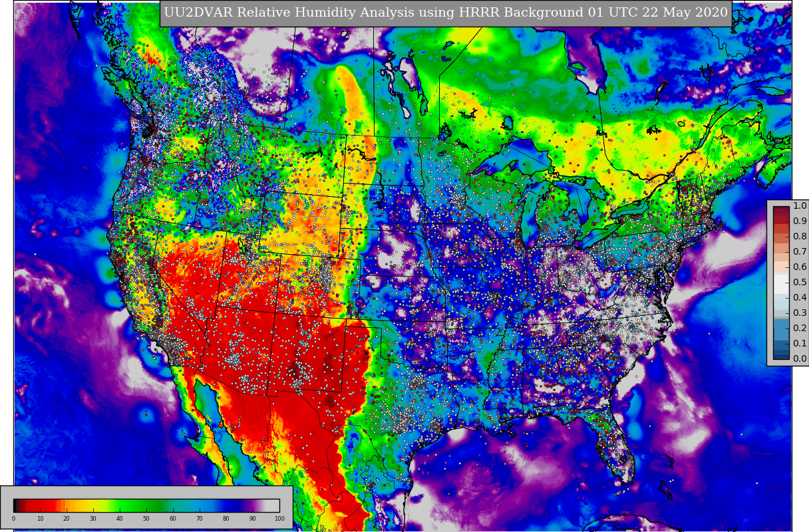The width and height of the screenshot is (809, 532).
Task: Select dark red swatch between 0.9 and 1.0
Action: tap(781, 210)
